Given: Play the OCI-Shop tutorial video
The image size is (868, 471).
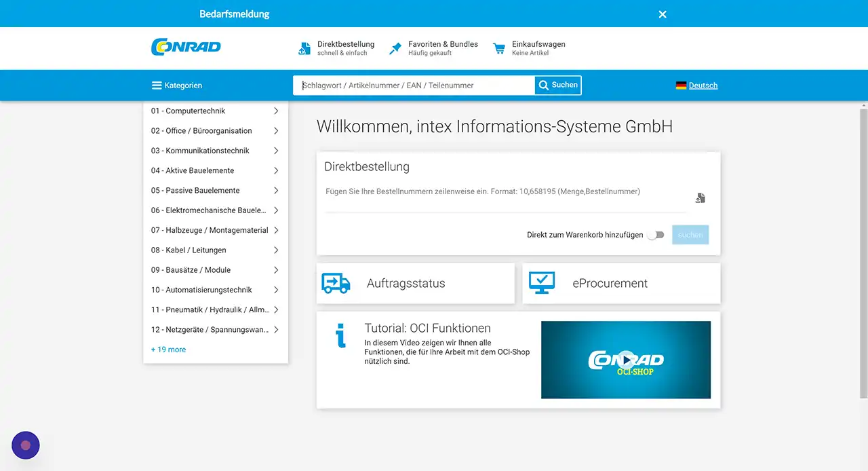Looking at the screenshot, I should point(626,360).
